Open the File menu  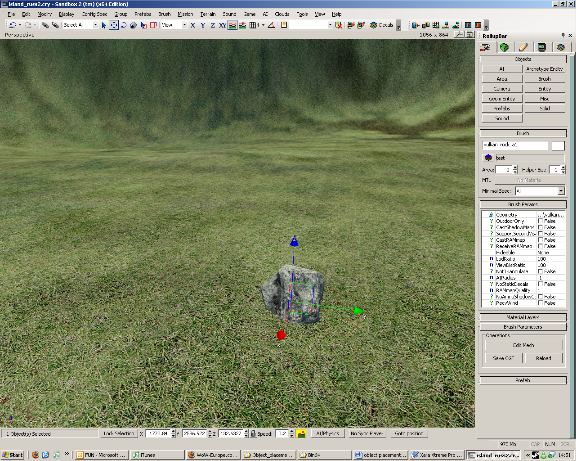tap(11, 14)
